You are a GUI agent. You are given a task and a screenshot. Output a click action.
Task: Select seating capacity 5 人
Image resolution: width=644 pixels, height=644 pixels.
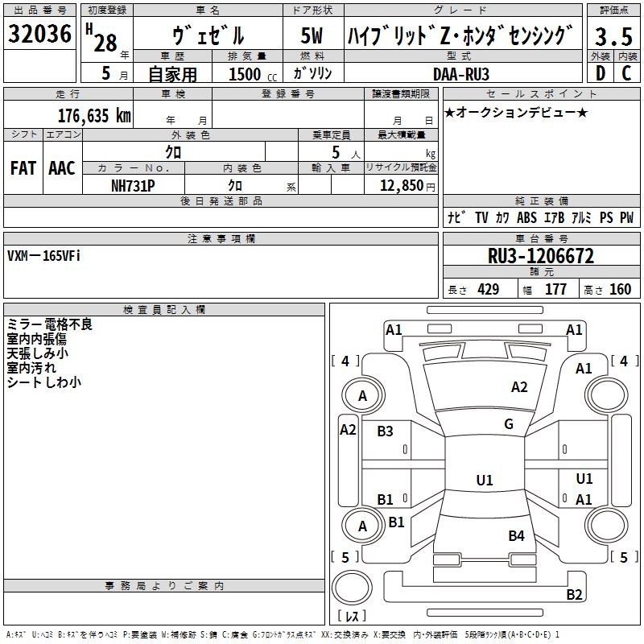point(346,153)
